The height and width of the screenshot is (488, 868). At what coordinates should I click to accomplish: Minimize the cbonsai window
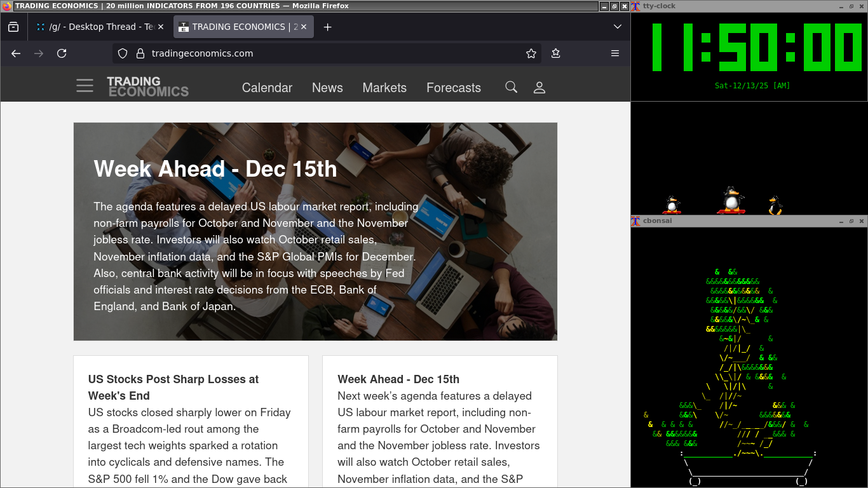[841, 221]
